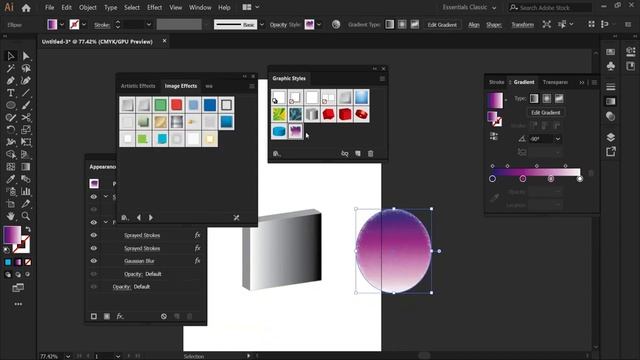This screenshot has height=360, width=640.
Task: Select the Rotate tool
Action: (x=11, y=130)
